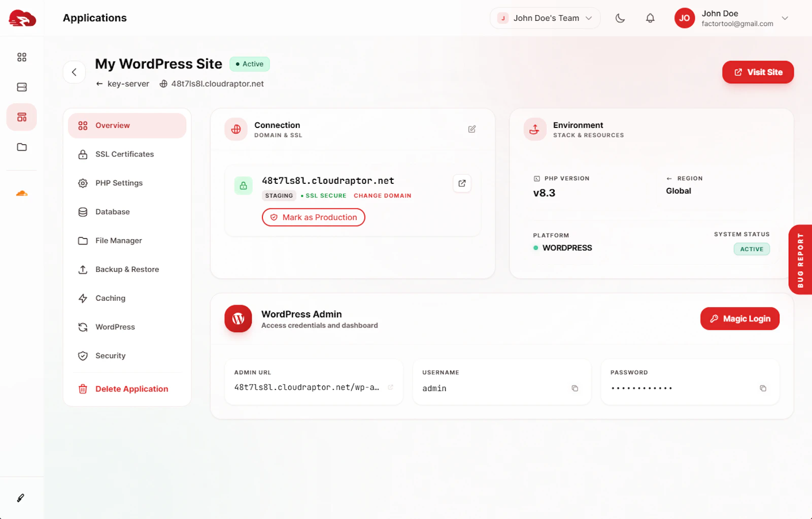Open notifications bell
Viewport: 812px width, 519px height.
point(650,18)
